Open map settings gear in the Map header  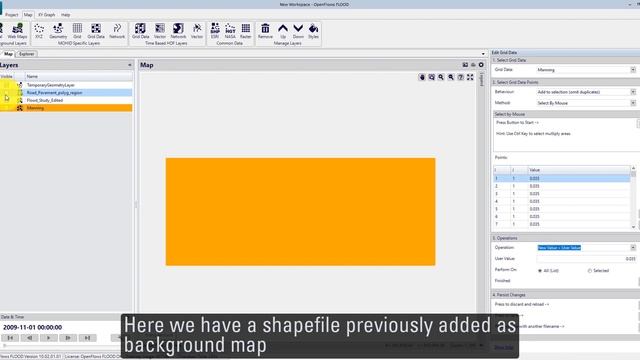481,65
